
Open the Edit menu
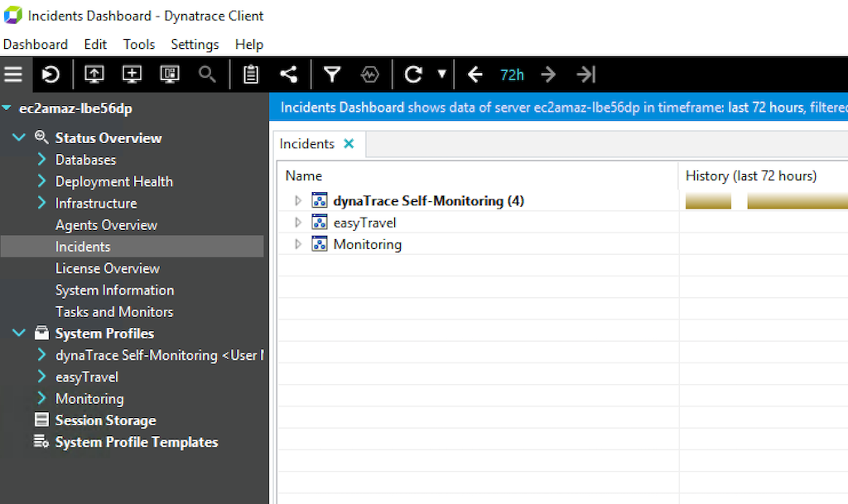95,45
